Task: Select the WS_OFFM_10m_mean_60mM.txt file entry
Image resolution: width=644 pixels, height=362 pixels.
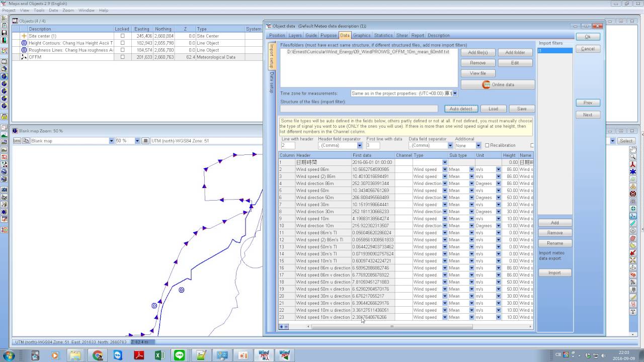Action: pyautogui.click(x=368, y=52)
